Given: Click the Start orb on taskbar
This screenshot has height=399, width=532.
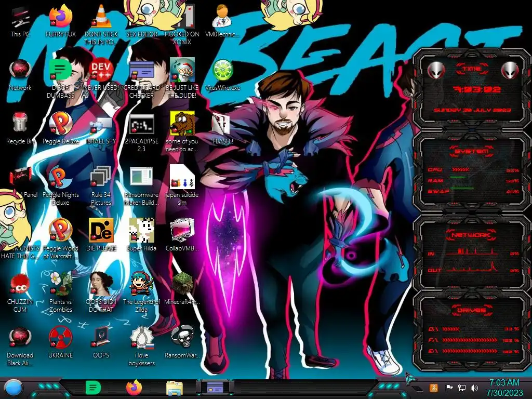Looking at the screenshot, I should tap(14, 388).
